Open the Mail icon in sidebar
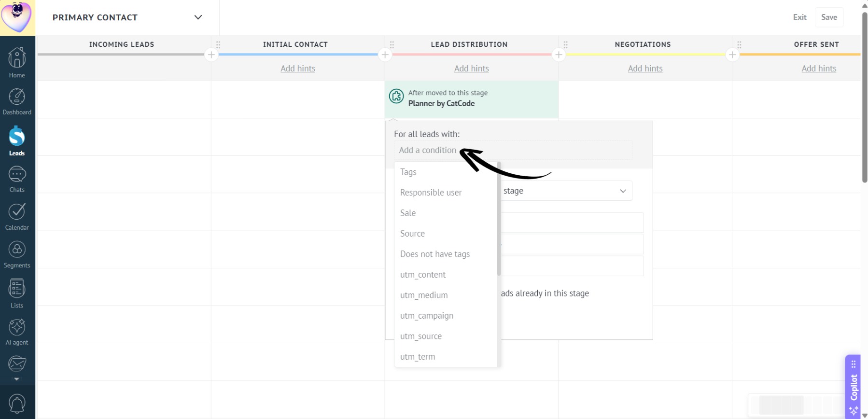The height and width of the screenshot is (419, 868). click(17, 364)
